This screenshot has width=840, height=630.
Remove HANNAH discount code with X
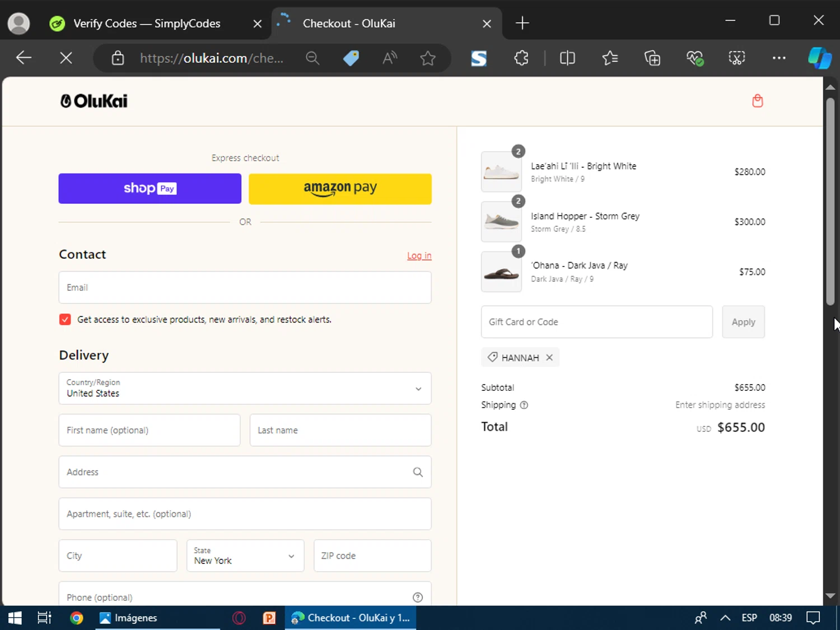pyautogui.click(x=549, y=357)
